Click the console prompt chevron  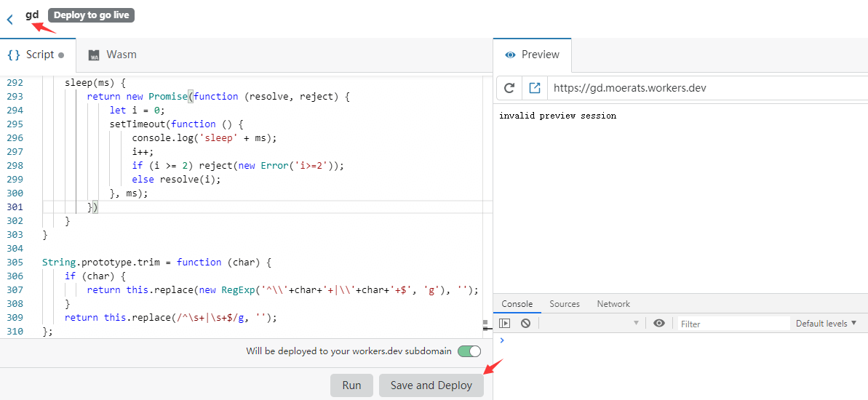click(502, 340)
